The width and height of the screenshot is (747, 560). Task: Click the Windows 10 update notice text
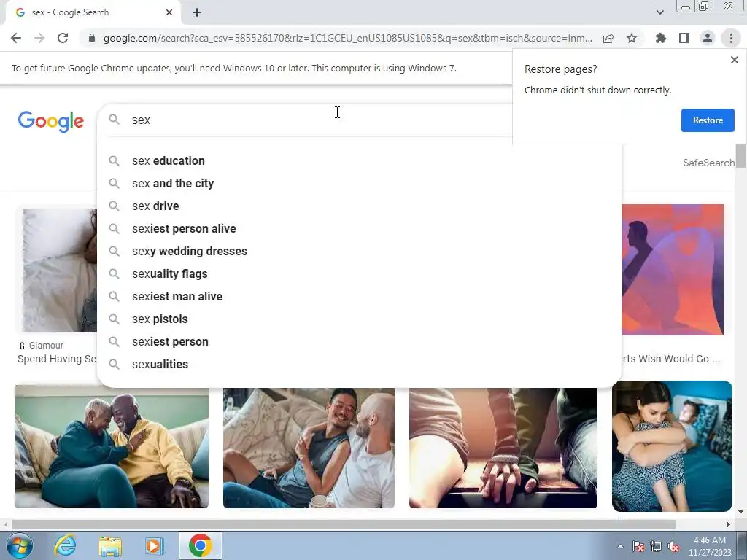[x=234, y=68]
